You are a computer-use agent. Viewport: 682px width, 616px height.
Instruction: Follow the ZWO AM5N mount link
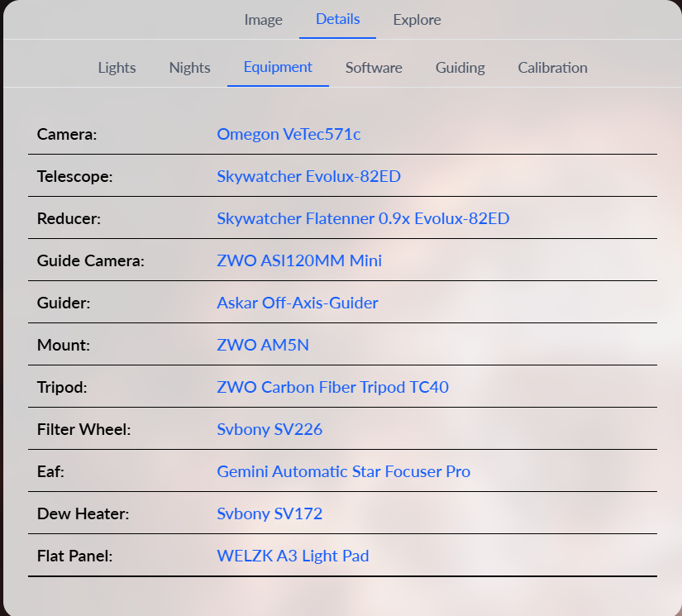263,345
